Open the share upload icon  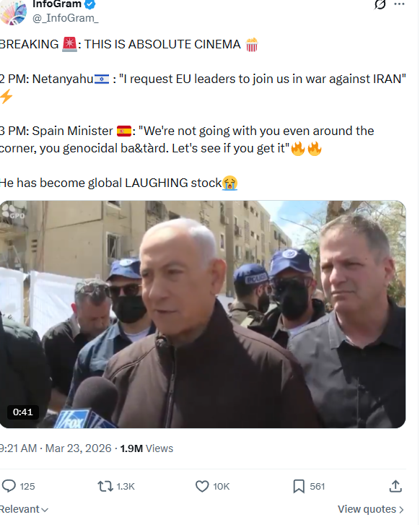click(x=395, y=487)
